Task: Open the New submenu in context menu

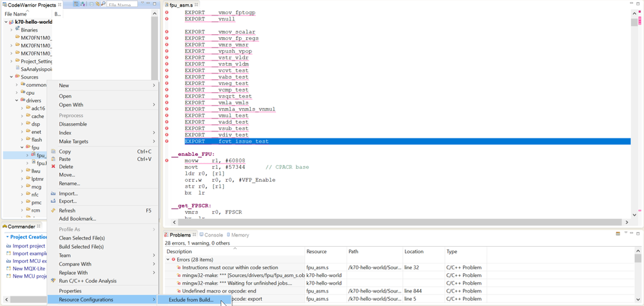Action: coord(102,86)
